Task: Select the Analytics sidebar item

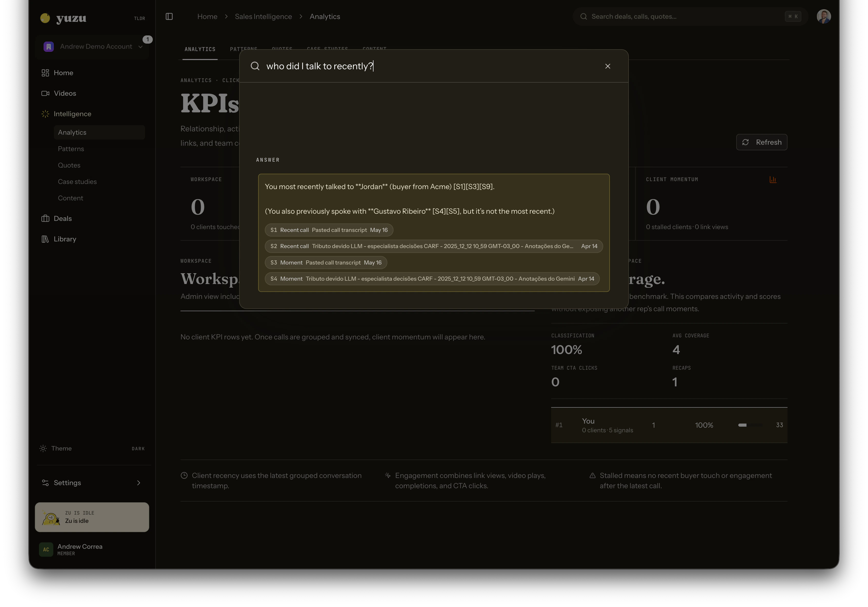Action: 99,132
